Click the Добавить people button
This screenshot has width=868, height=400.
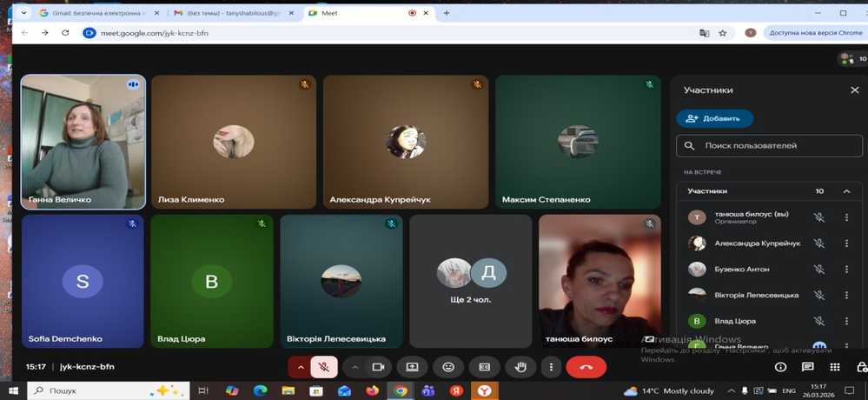coord(714,118)
